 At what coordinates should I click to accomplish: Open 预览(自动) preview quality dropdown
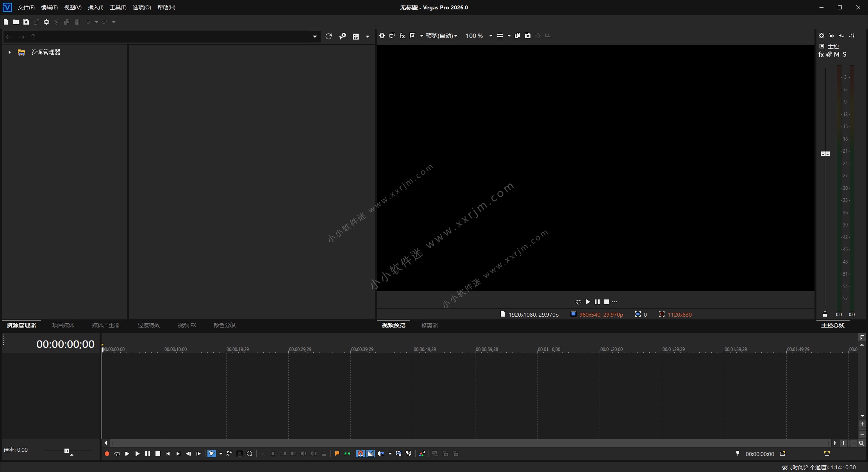[x=441, y=36]
